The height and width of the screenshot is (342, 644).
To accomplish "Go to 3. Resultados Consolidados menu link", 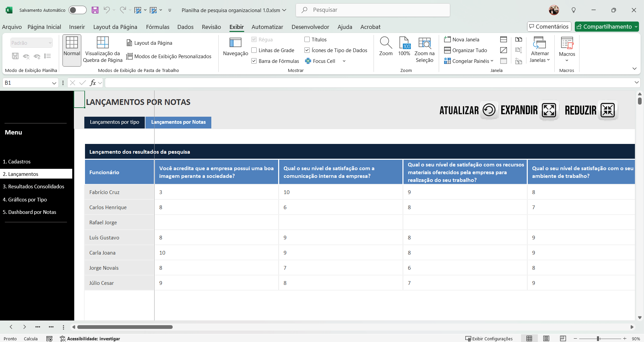I will (34, 187).
